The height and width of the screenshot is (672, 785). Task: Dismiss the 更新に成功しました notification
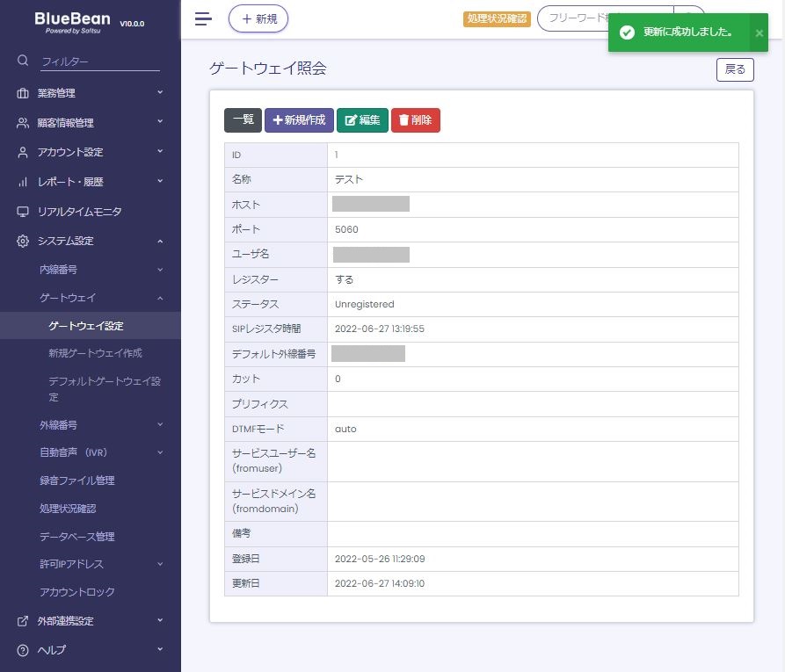point(760,33)
